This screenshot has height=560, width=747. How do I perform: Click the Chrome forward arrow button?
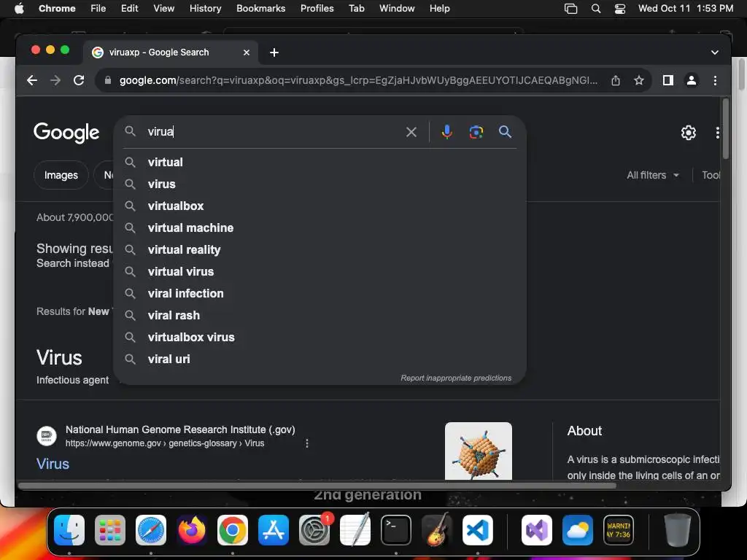click(55, 80)
